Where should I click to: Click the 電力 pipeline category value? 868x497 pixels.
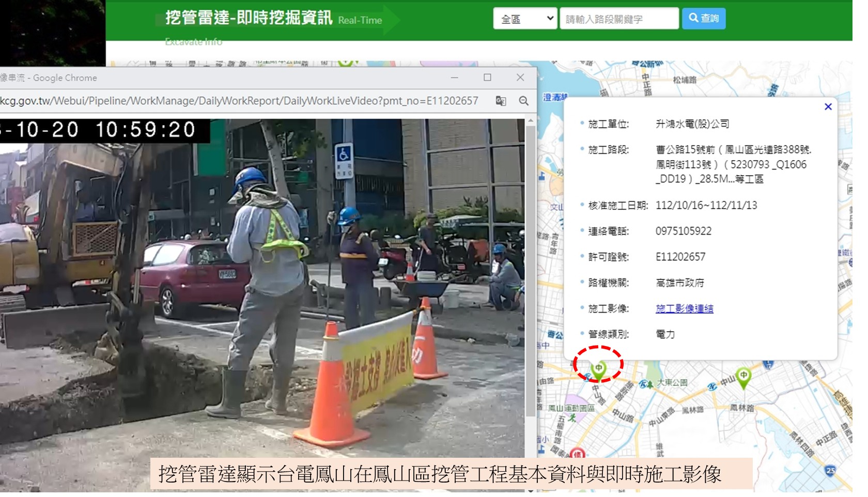tap(665, 334)
